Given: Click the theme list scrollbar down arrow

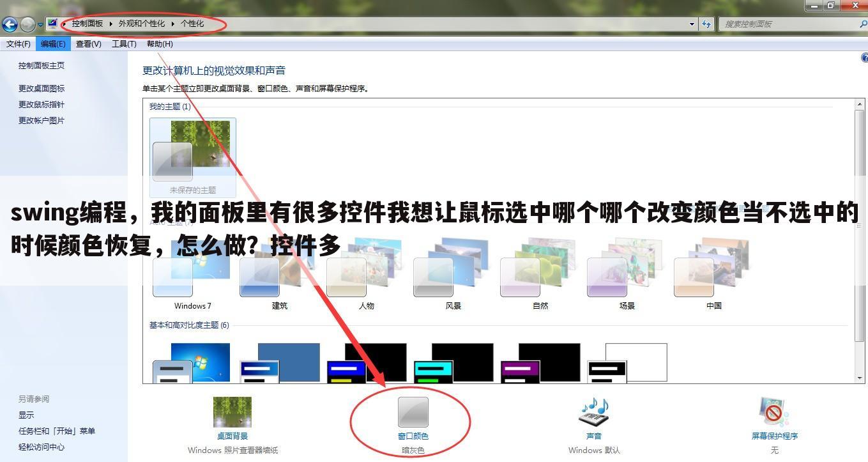Looking at the screenshot, I should pos(860,378).
